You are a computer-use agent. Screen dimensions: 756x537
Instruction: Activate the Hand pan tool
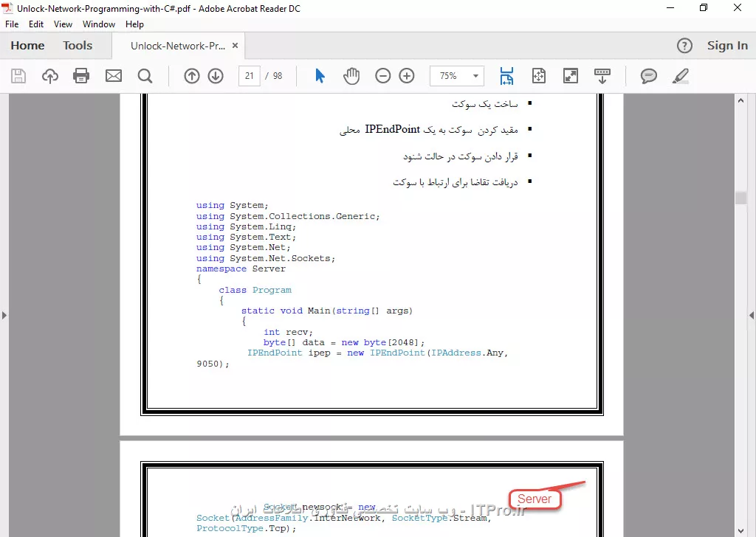(351, 76)
